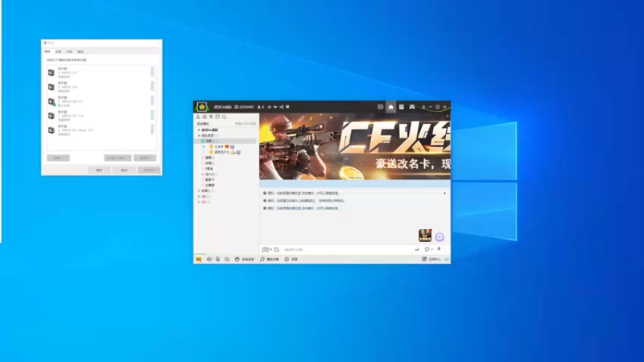Open the video play icon in YY title bar
Viewport: 644px width, 362px height.
pos(380,107)
